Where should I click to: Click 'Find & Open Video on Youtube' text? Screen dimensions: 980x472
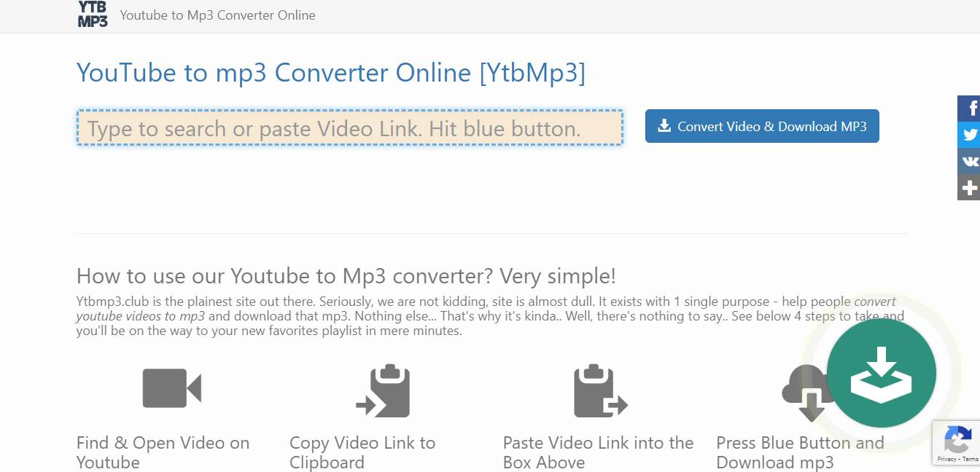tap(163, 452)
